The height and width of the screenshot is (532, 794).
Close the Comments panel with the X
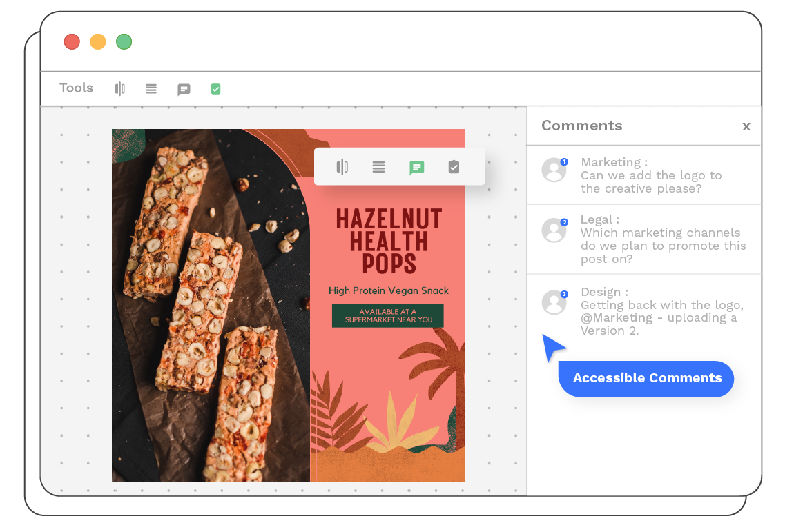746,126
